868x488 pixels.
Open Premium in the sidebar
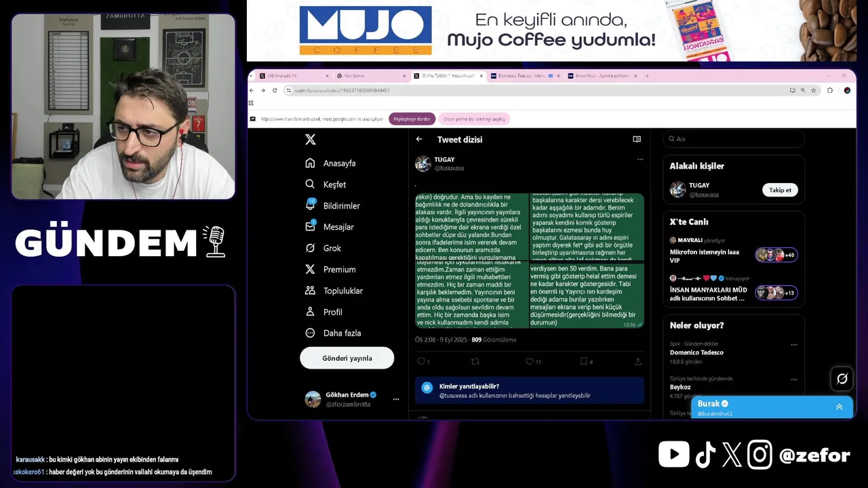click(x=330, y=269)
